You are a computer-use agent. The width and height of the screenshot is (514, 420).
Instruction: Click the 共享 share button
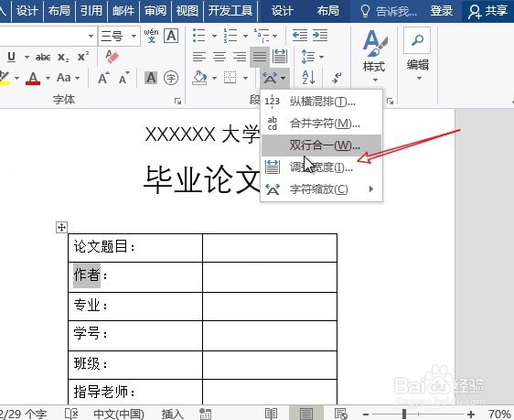[488, 11]
